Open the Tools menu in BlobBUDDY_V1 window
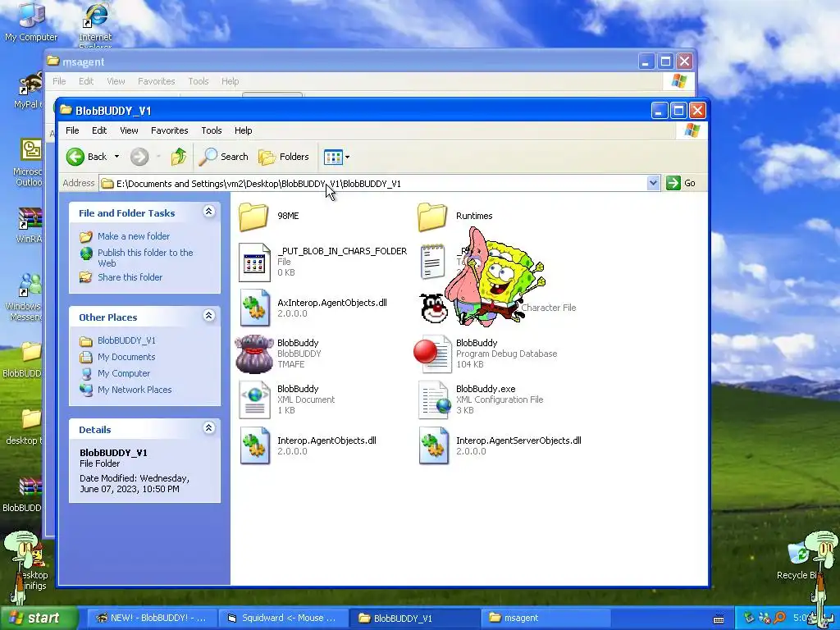 click(211, 130)
